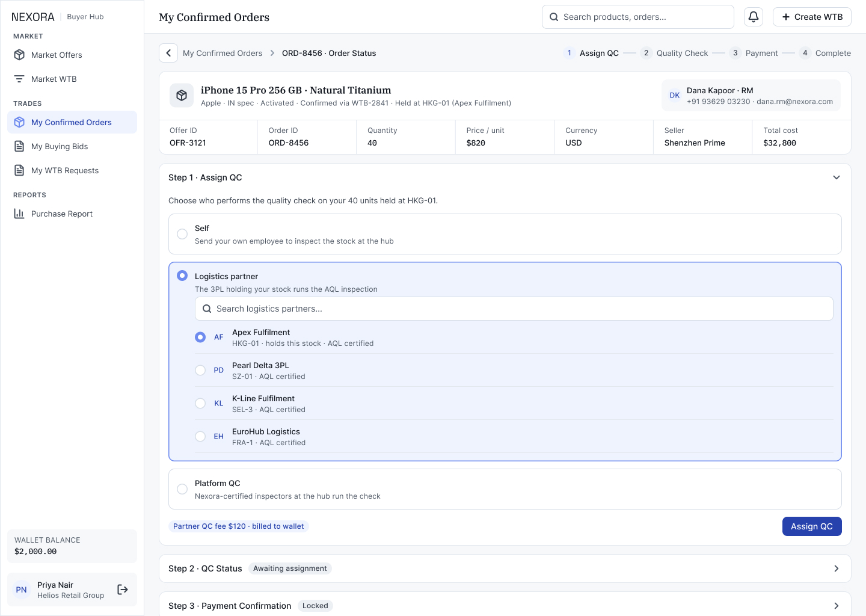Click Total cost value $32,800
Viewport: 866px width, 616px height.
(780, 143)
